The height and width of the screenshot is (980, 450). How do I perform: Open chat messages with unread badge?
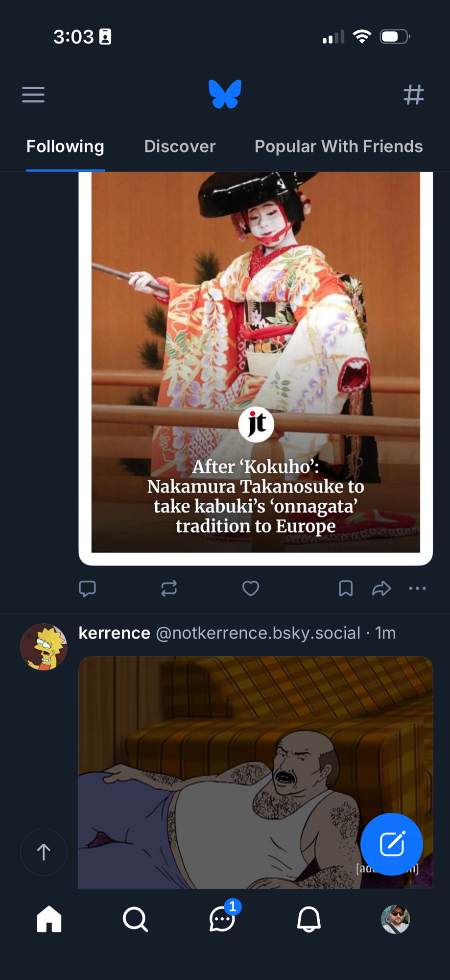[x=222, y=919]
